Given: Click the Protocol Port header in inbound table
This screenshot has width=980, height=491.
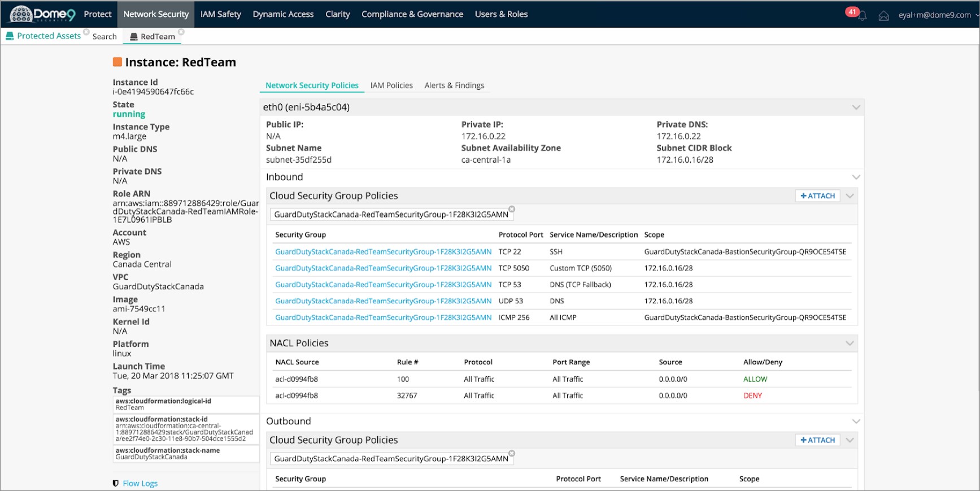Looking at the screenshot, I should click(x=521, y=235).
